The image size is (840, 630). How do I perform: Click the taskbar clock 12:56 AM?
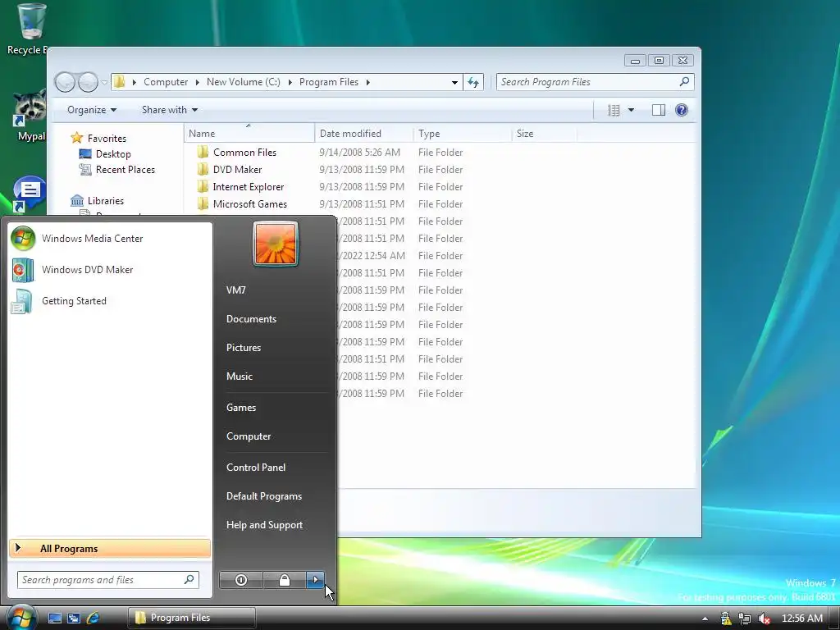click(x=802, y=619)
